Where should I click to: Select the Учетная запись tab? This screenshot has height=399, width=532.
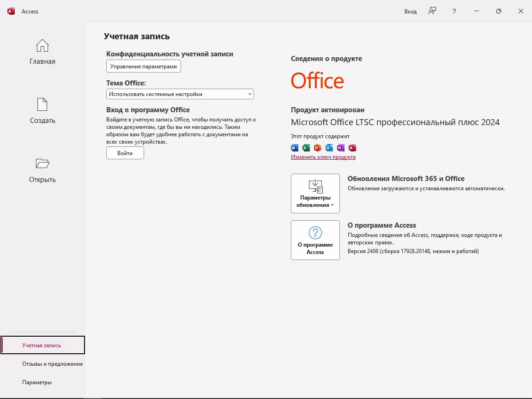click(42, 345)
